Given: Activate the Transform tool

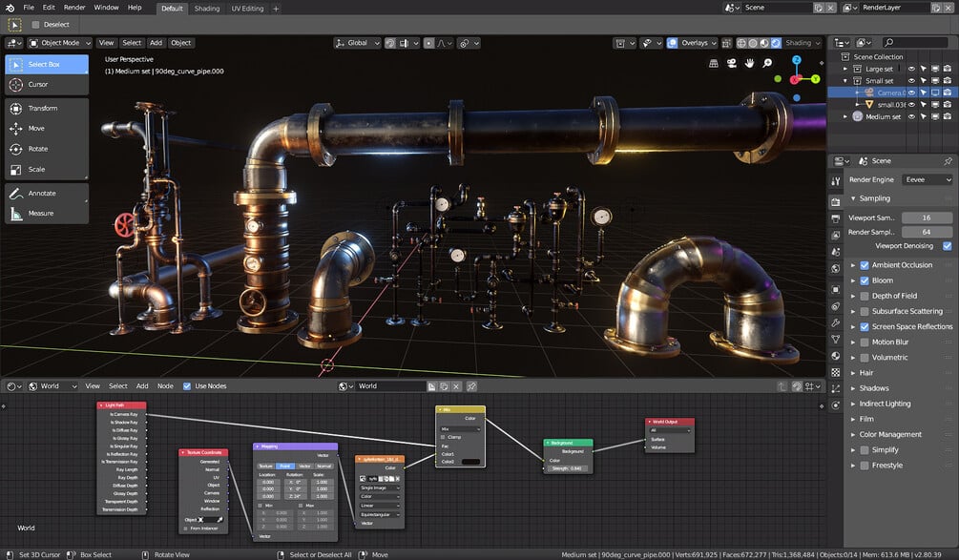Looking at the screenshot, I should pos(47,108).
